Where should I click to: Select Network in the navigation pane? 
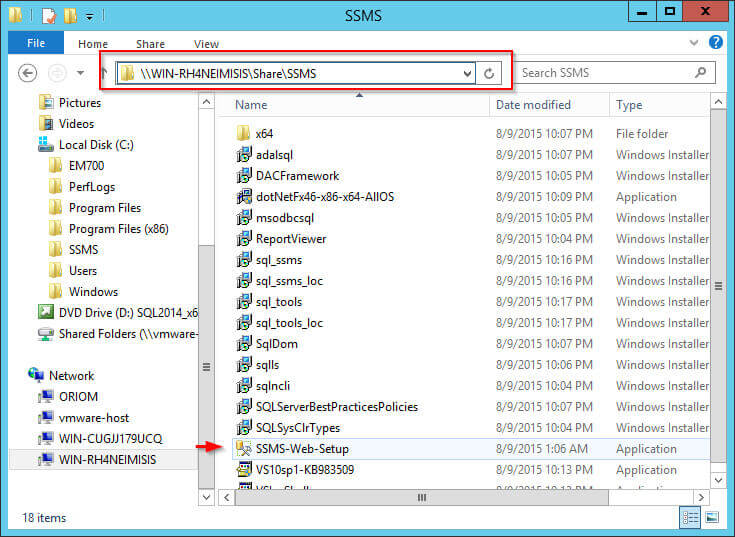(x=71, y=376)
